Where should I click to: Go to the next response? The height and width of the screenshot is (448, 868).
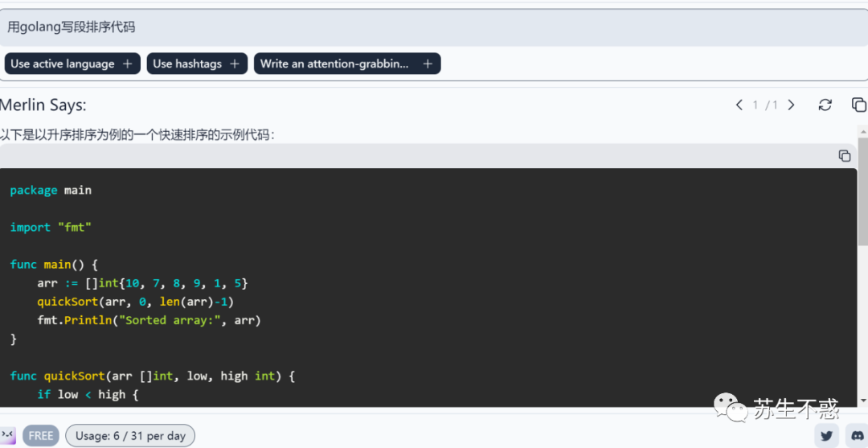click(791, 105)
